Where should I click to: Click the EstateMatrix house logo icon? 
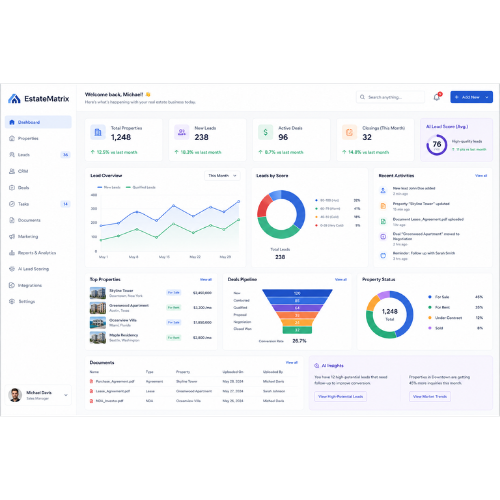(14, 98)
